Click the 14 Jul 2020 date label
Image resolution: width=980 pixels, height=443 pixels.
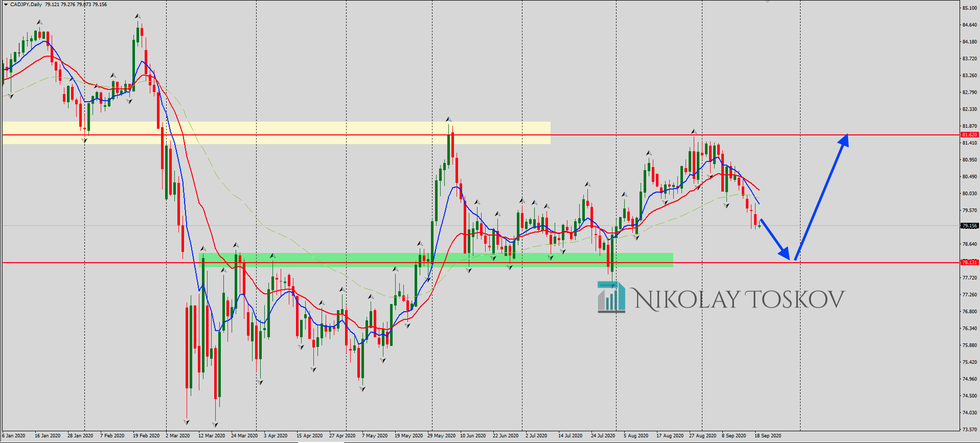[571, 436]
